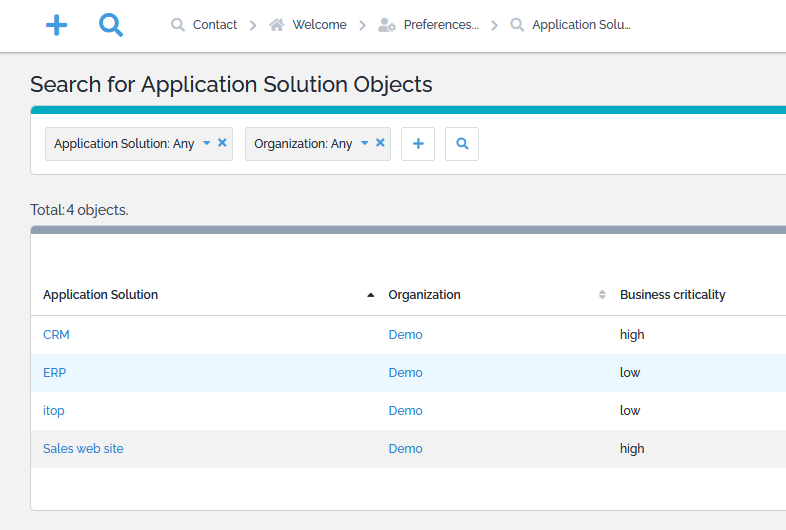
Task: Remove the Organization filter criterion
Action: click(380, 143)
